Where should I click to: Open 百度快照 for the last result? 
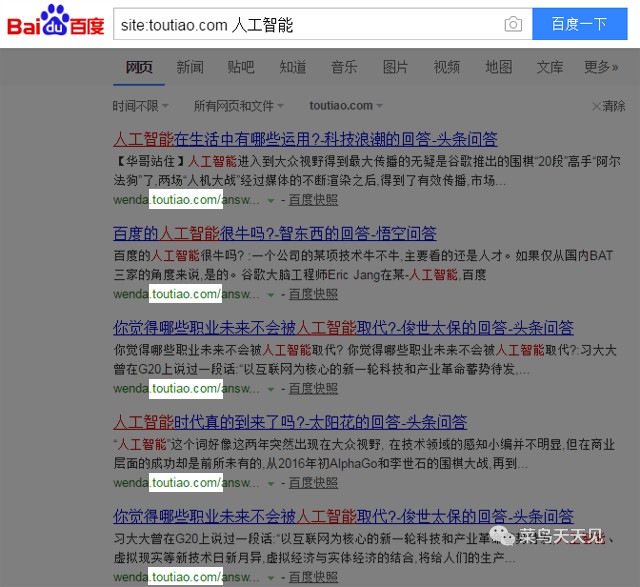[x=313, y=577]
